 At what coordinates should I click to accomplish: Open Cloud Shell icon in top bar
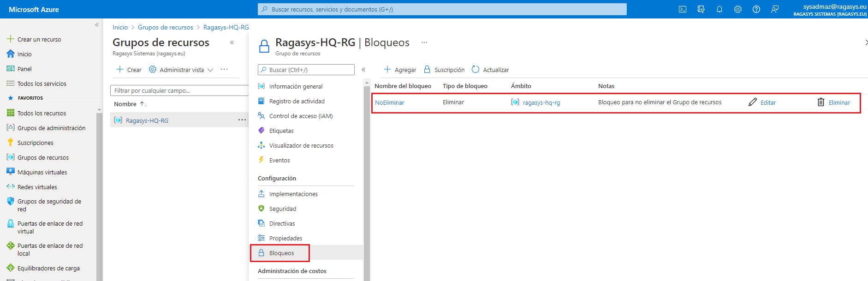[683, 9]
